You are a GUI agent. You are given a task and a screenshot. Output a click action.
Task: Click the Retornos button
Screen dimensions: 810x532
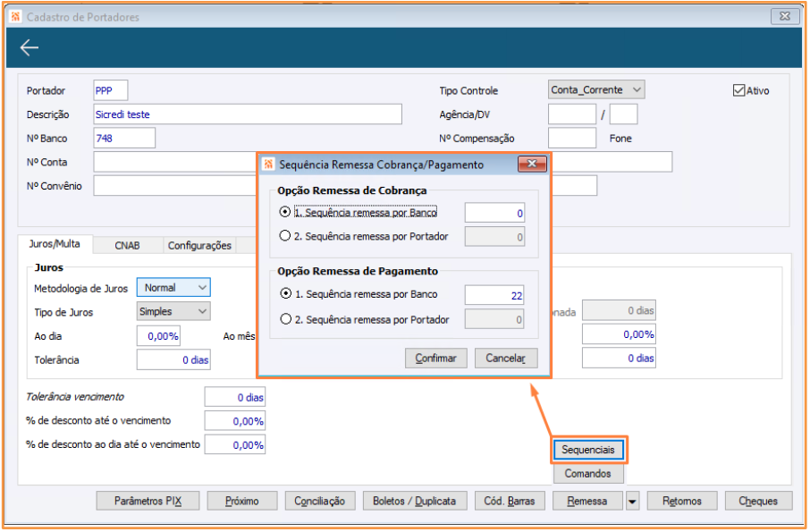click(x=682, y=501)
